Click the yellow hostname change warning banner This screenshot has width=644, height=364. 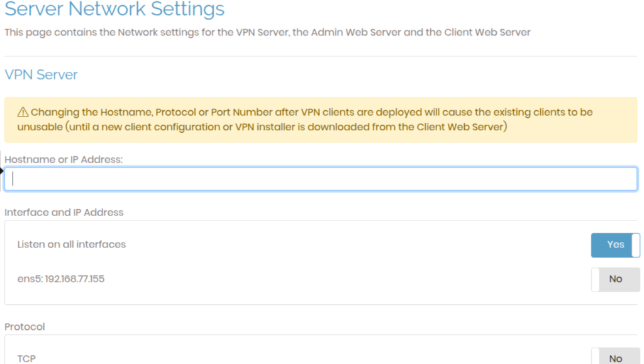tap(321, 120)
